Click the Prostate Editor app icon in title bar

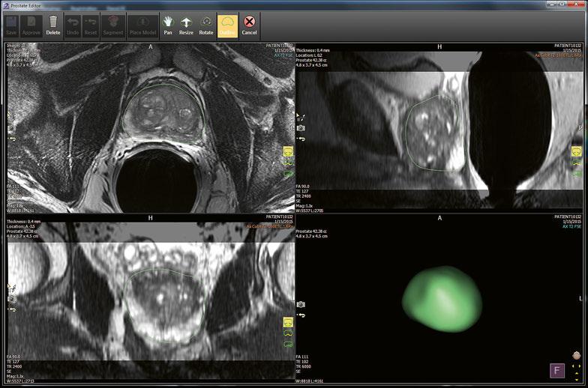(x=5, y=6)
